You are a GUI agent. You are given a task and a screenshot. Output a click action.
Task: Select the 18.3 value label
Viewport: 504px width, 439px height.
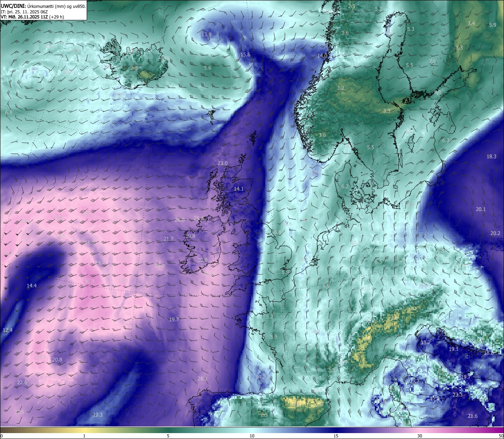(491, 157)
